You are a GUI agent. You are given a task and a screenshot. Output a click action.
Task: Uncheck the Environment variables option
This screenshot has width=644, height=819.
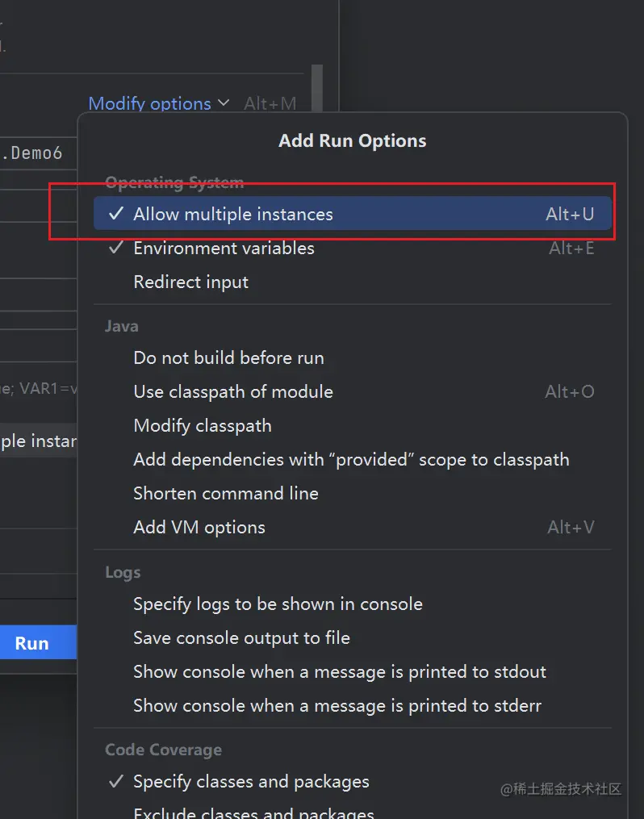224,249
